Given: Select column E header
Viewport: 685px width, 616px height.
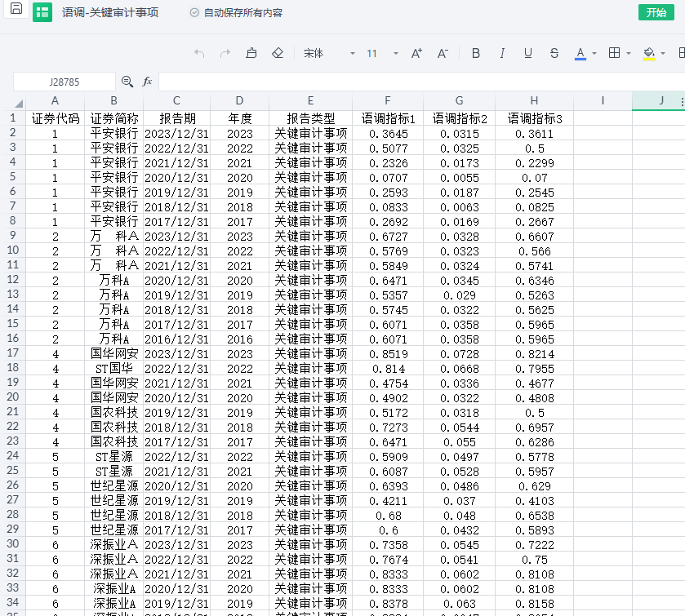Looking at the screenshot, I should [310, 101].
